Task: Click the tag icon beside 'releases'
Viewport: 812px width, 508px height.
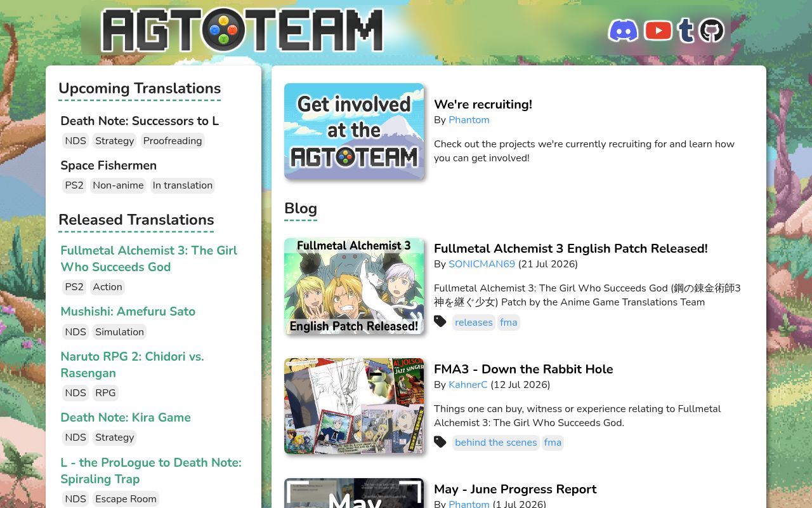Action: 440,321
